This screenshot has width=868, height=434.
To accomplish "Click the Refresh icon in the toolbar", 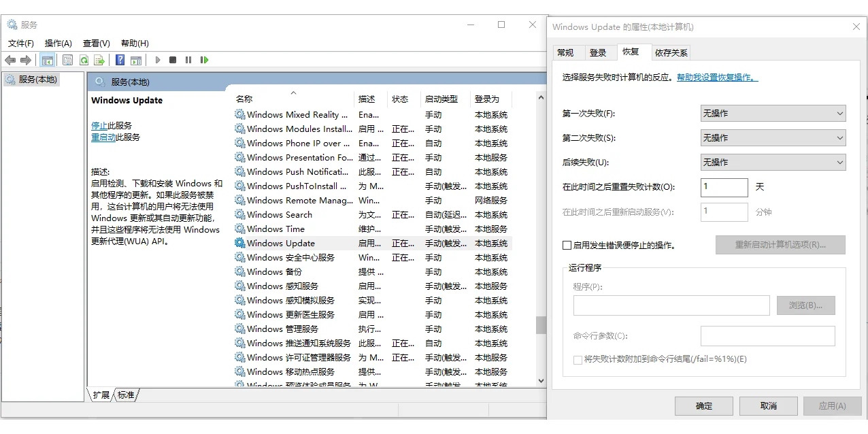I will 84,60.
